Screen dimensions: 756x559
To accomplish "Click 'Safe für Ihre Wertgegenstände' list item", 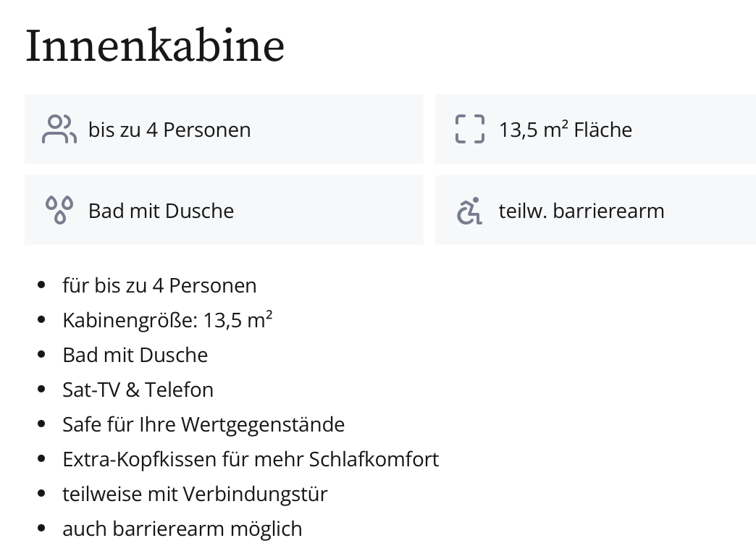I will [x=203, y=424].
